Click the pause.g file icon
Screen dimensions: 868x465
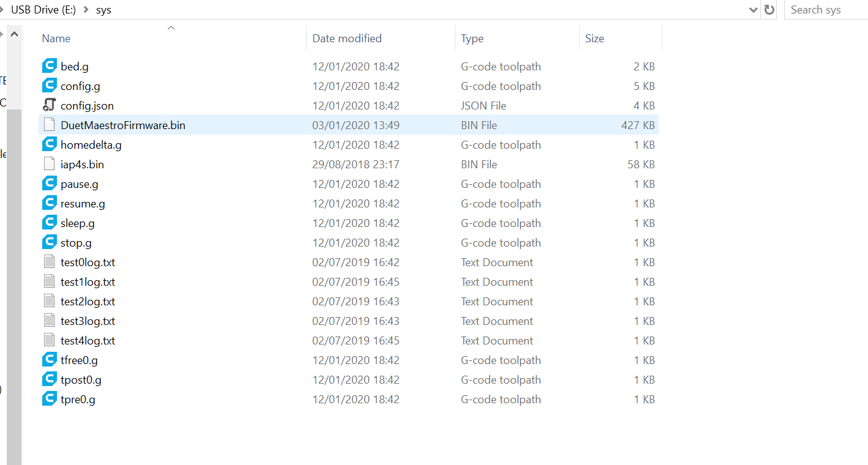(50, 184)
